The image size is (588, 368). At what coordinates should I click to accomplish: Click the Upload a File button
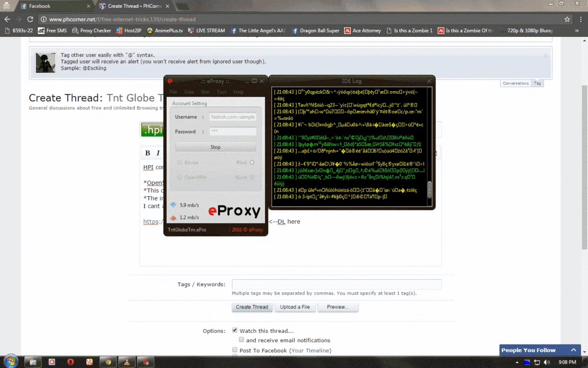pyautogui.click(x=295, y=307)
